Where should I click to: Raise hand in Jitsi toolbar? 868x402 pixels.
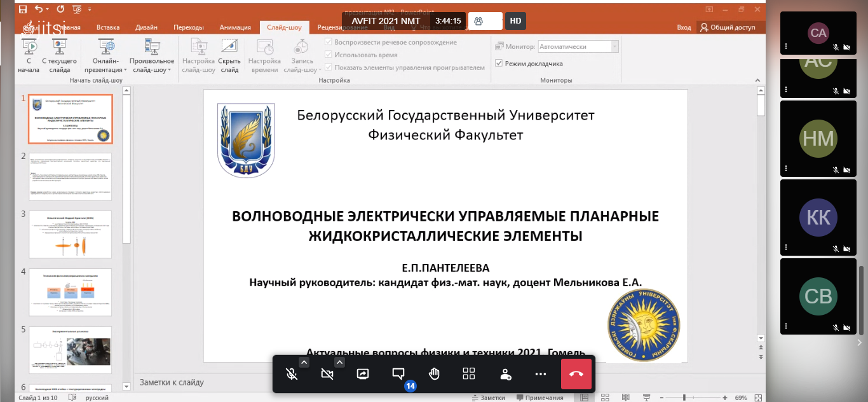tap(434, 374)
